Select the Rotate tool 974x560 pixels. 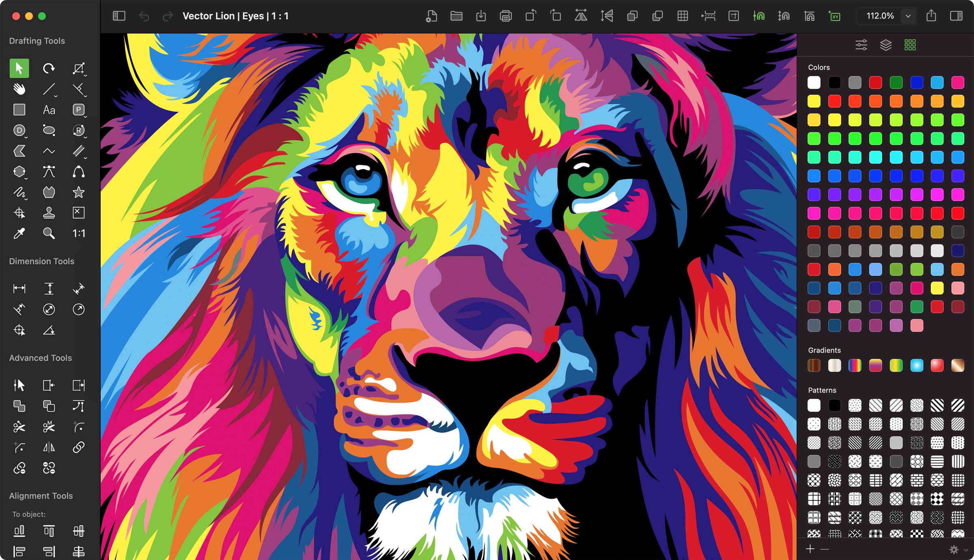(49, 68)
